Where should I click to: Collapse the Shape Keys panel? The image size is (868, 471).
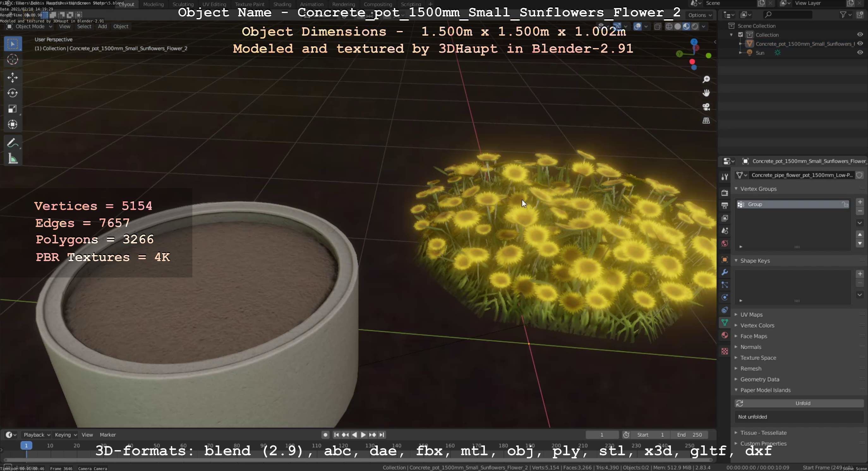(x=736, y=260)
